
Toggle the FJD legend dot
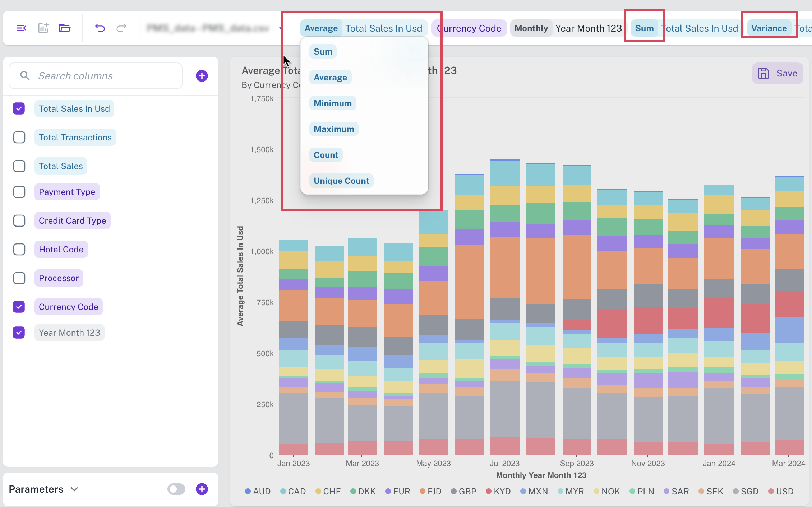(x=423, y=491)
